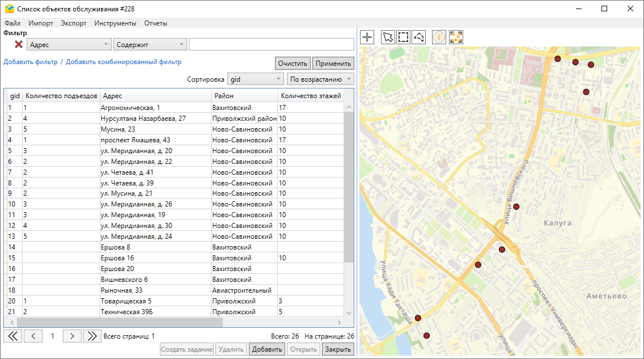
Task: Open the gid sorting dropdown
Action: (255, 79)
